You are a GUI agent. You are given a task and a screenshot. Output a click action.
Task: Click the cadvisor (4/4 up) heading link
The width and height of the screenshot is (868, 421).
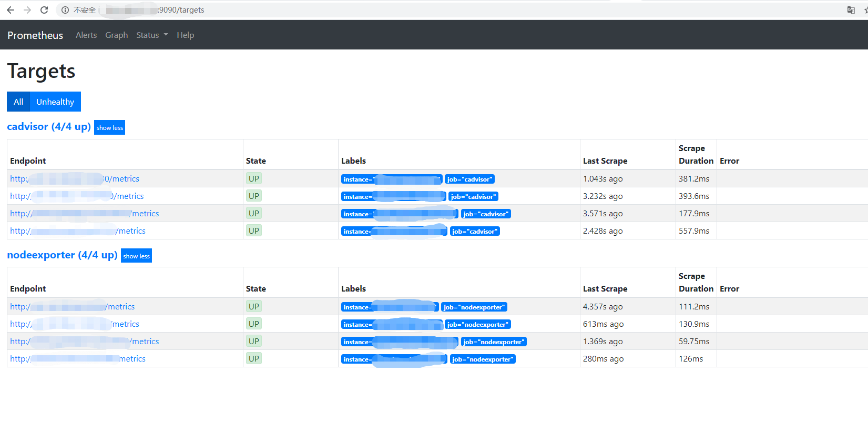pos(49,127)
